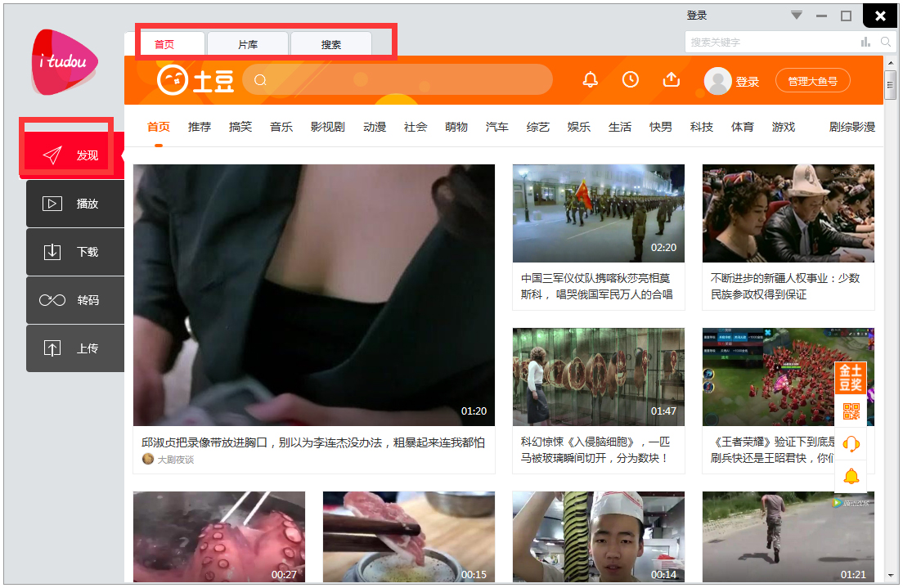Open the QR code panel on the right
This screenshot has width=903, height=588.
[851, 412]
